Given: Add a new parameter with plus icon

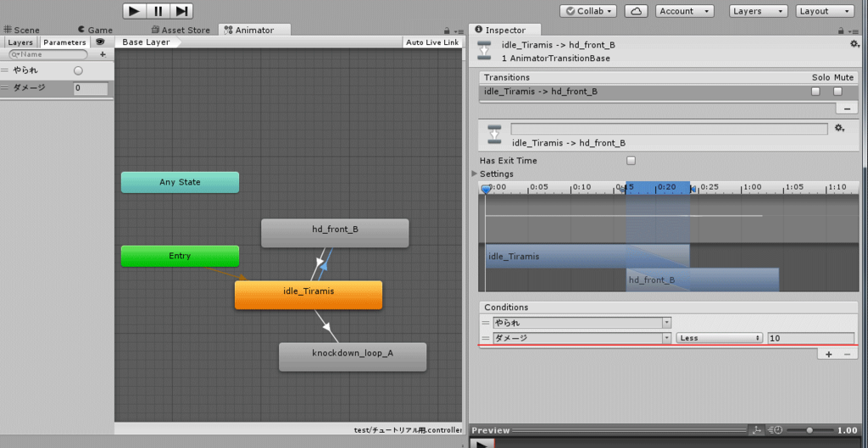Looking at the screenshot, I should [103, 55].
